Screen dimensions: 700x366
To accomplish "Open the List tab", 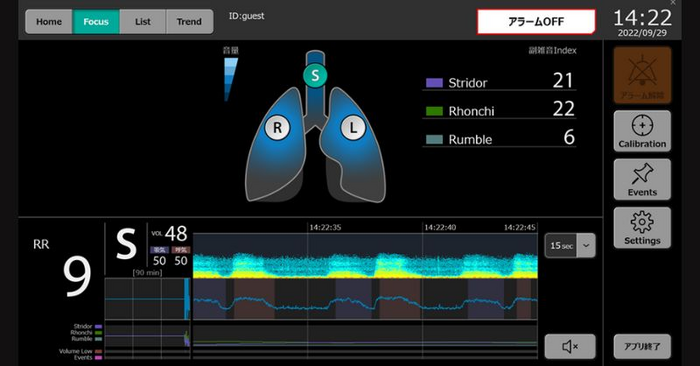I will [x=142, y=21].
